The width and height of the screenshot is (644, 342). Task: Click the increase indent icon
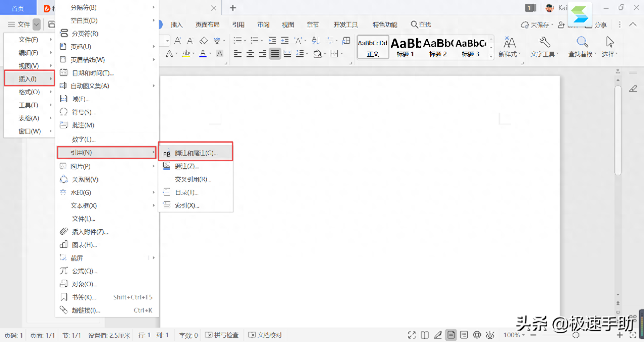[x=285, y=41]
